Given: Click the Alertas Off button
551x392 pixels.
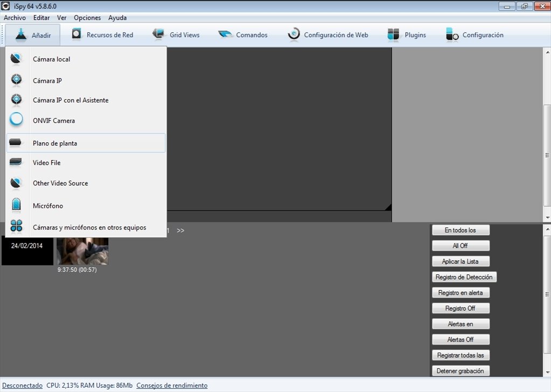Looking at the screenshot, I should tap(461, 339).
